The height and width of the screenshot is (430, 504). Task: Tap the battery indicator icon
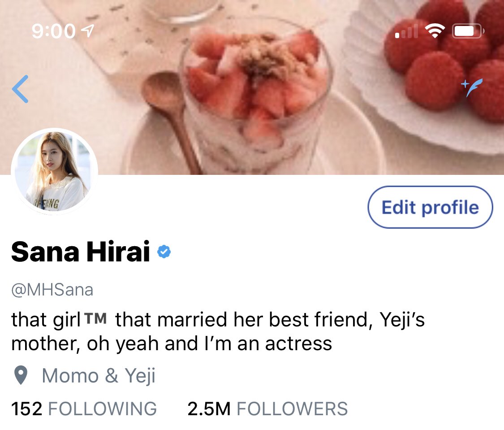pos(468,31)
